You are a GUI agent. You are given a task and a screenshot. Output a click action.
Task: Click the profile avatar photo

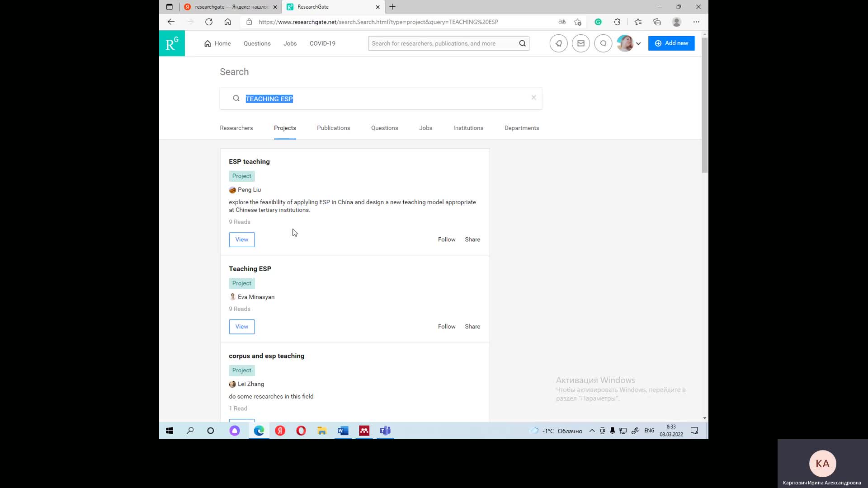coord(625,43)
